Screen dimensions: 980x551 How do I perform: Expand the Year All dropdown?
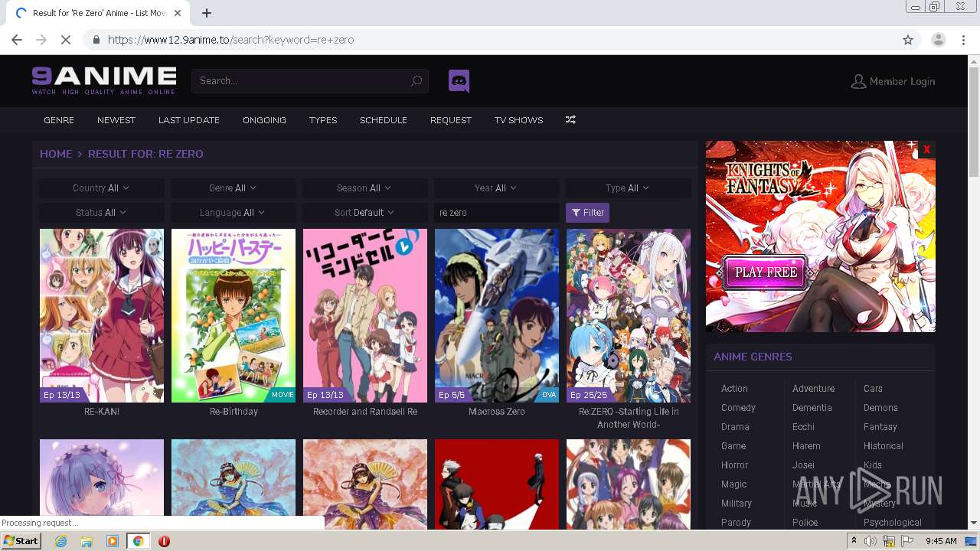[497, 188]
